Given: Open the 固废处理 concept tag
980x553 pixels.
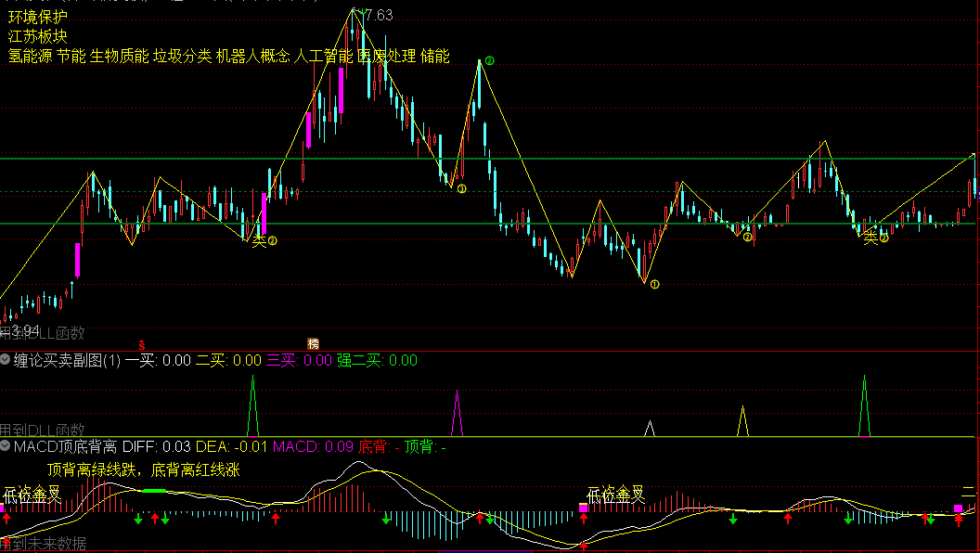Looking at the screenshot, I should pos(386,57).
